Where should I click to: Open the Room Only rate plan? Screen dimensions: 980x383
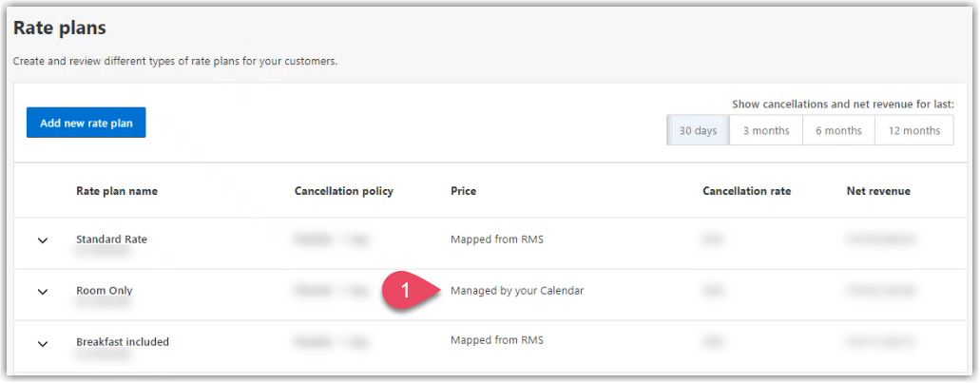[105, 291]
